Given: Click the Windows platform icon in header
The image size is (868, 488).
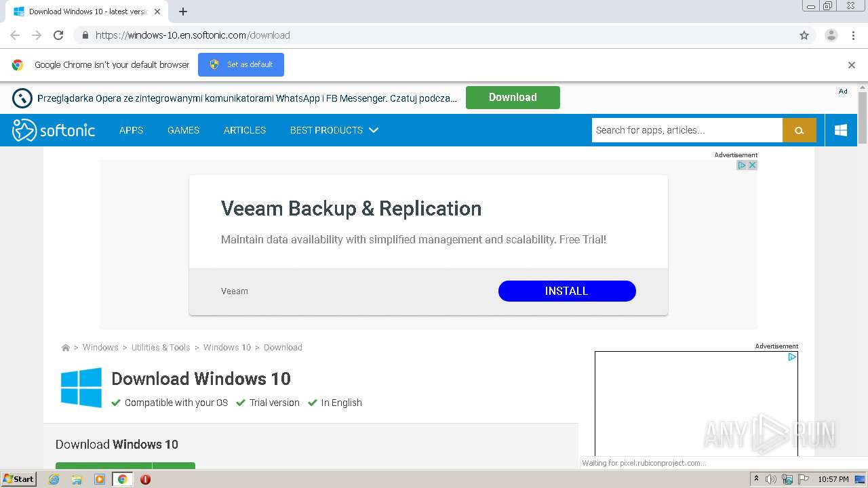Looking at the screenshot, I should pos(841,130).
